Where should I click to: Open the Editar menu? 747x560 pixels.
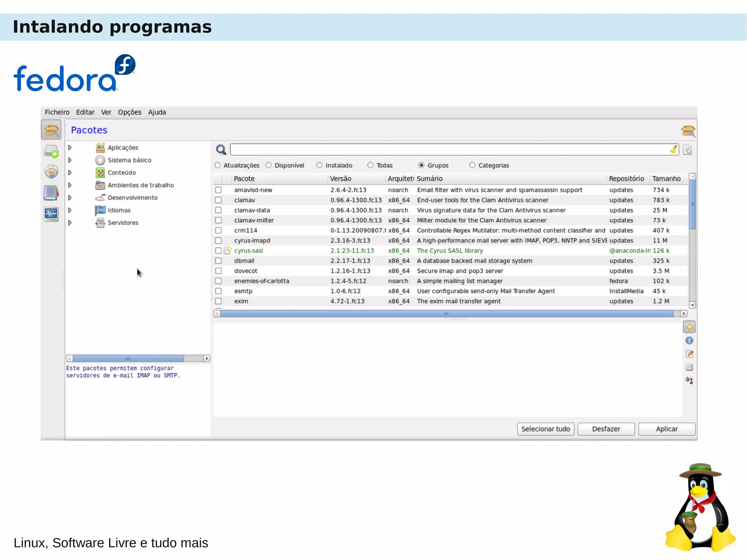(x=85, y=112)
